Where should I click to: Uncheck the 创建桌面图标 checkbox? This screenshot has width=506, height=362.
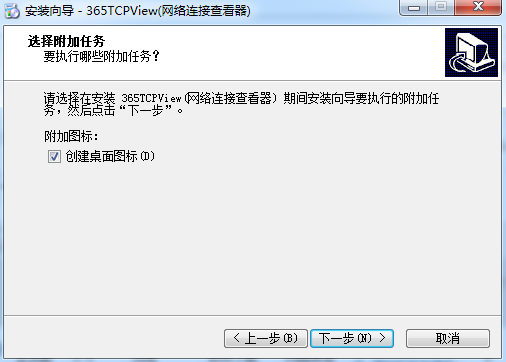point(54,156)
